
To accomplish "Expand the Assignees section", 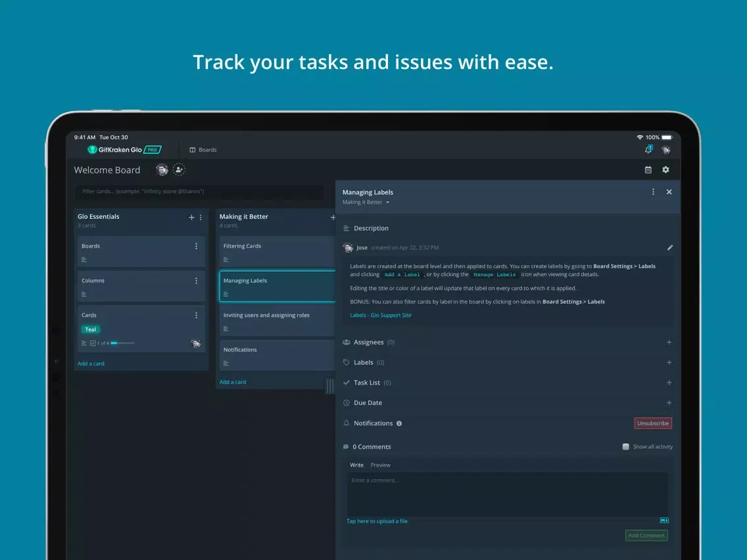I will pos(669,342).
